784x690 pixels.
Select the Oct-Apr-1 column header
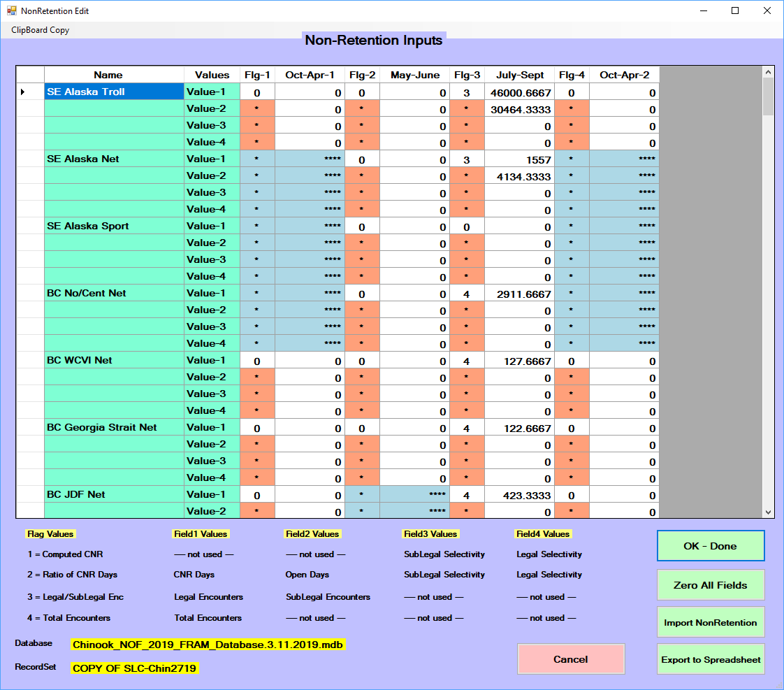(x=310, y=75)
